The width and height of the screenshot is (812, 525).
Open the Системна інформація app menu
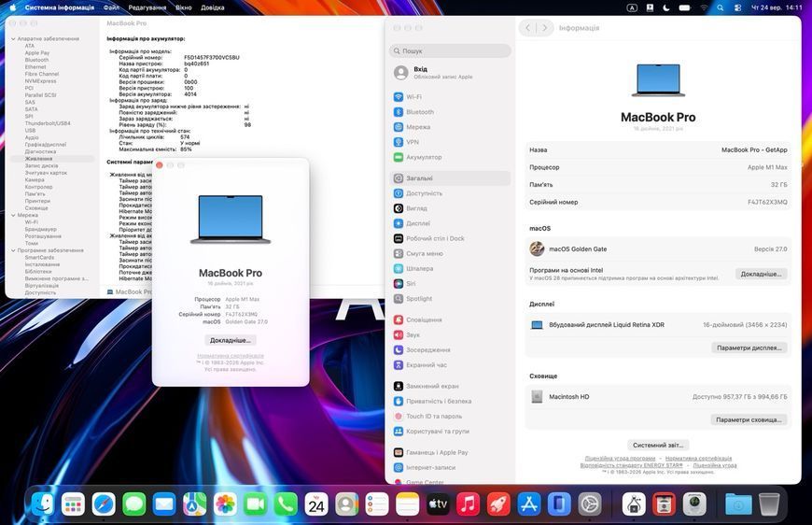60,7
